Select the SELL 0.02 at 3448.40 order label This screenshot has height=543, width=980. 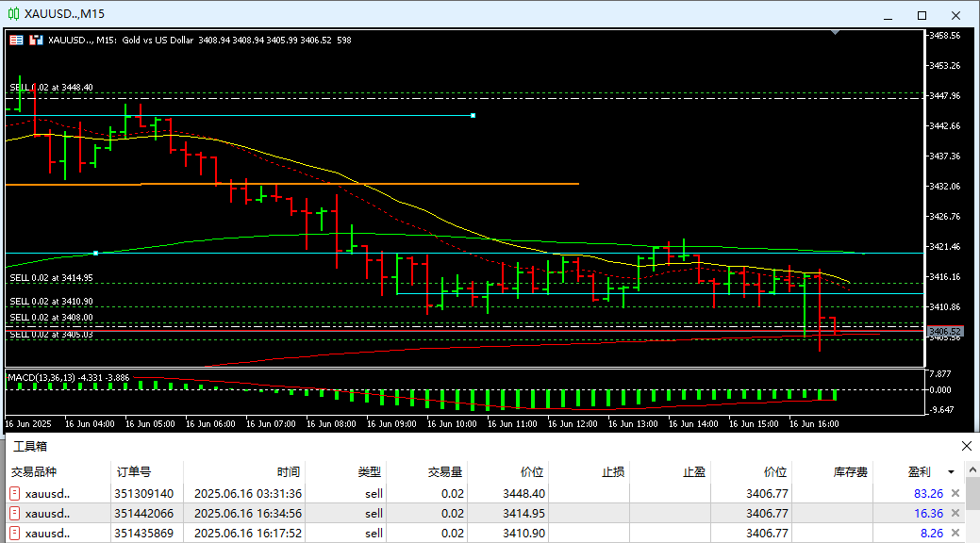(52, 87)
